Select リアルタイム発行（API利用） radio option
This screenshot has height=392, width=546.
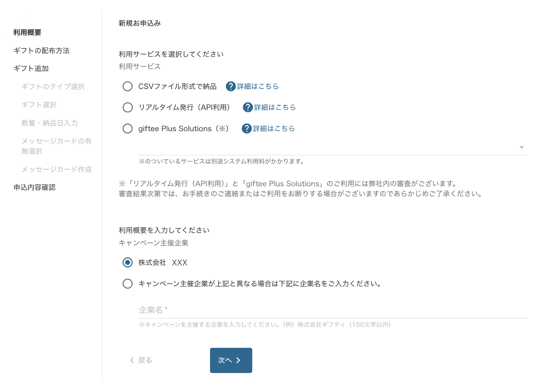coord(128,107)
